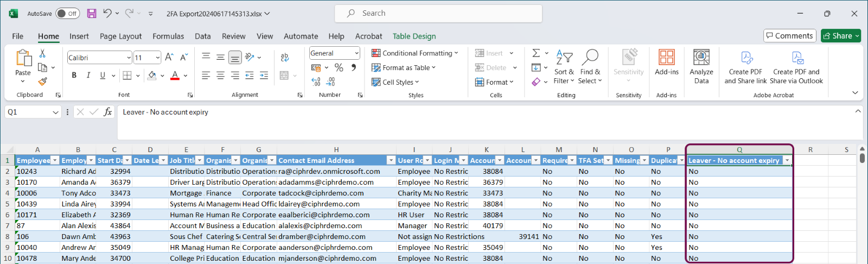Image resolution: width=868 pixels, height=264 pixels.
Task: Click the Save icon in title bar
Action: [92, 14]
